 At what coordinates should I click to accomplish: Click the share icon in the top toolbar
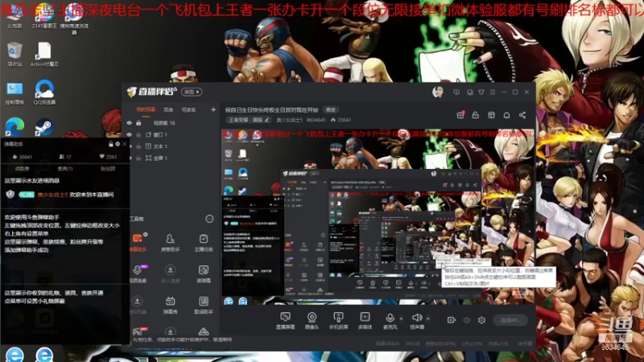(x=522, y=115)
